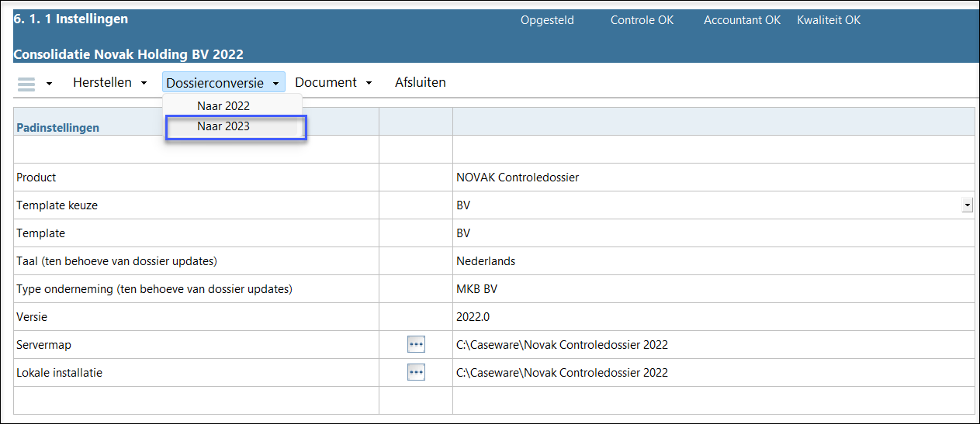Viewport: 980px width, 424px height.
Task: Open the Herstellen dropdown menu
Action: coord(110,82)
